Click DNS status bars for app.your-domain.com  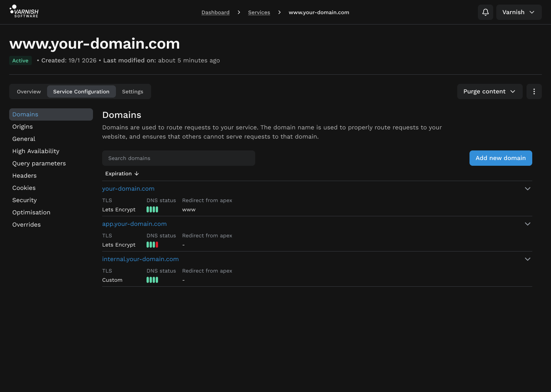pyautogui.click(x=152, y=245)
